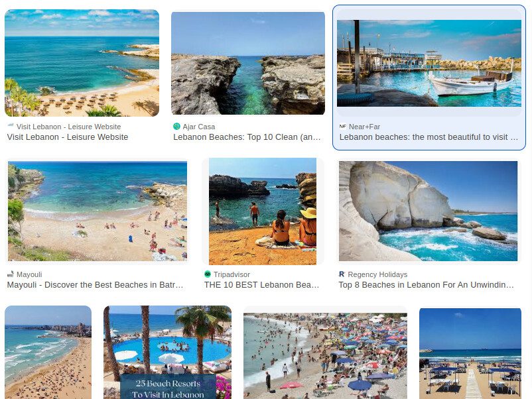Click the Tripadvisor owl favicon
Screen dimensions: 532x399
click(208, 274)
